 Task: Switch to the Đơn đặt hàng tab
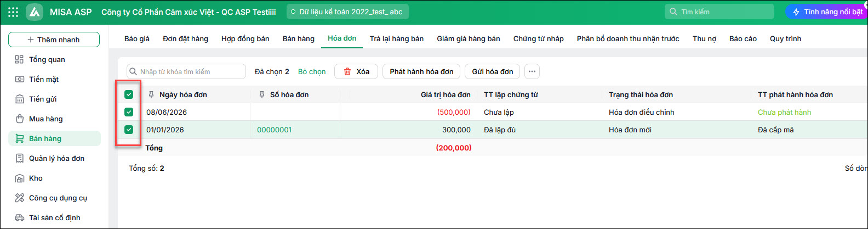click(x=185, y=38)
